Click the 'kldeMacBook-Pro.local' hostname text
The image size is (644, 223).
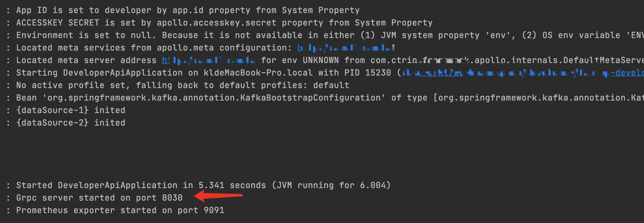258,73
